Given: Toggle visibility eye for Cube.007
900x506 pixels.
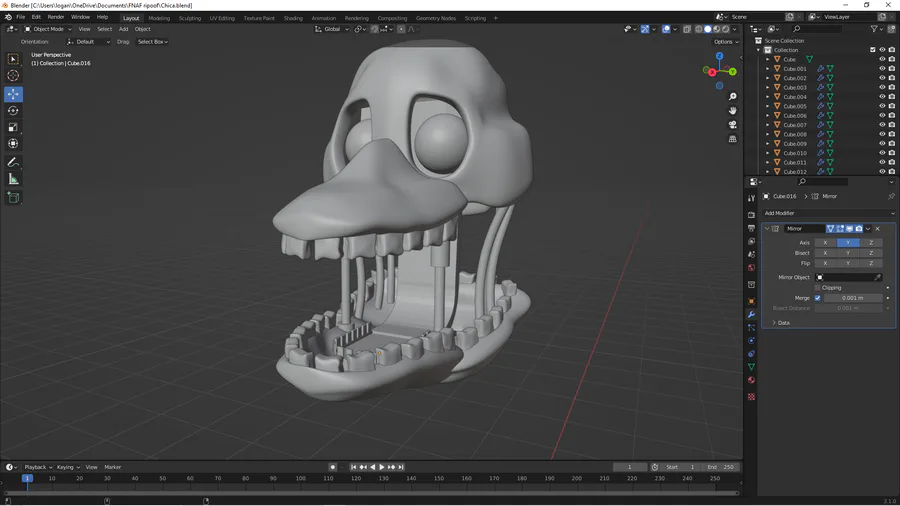Looking at the screenshot, I should (x=882, y=124).
